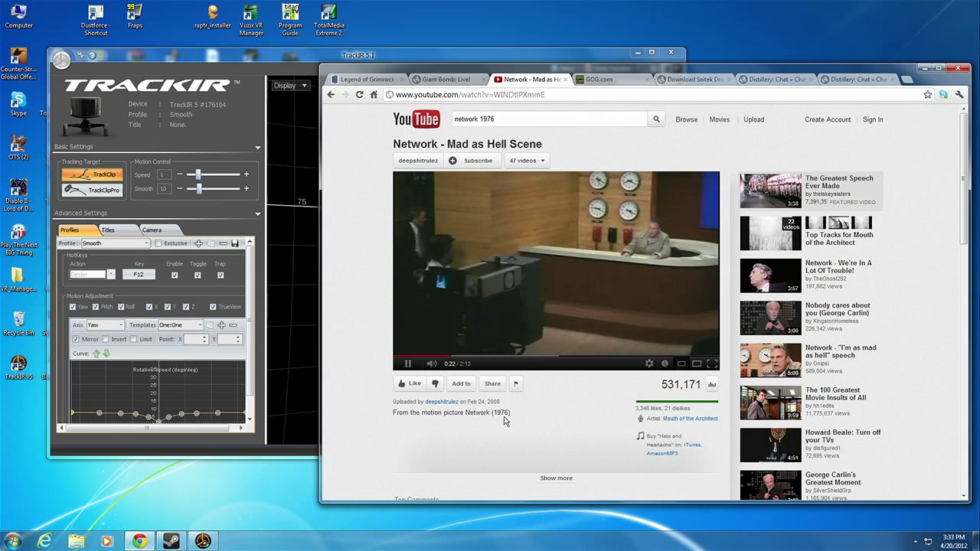This screenshot has height=551, width=980.
Task: Add new profile with plus icon in TrackIR
Action: tap(199, 243)
